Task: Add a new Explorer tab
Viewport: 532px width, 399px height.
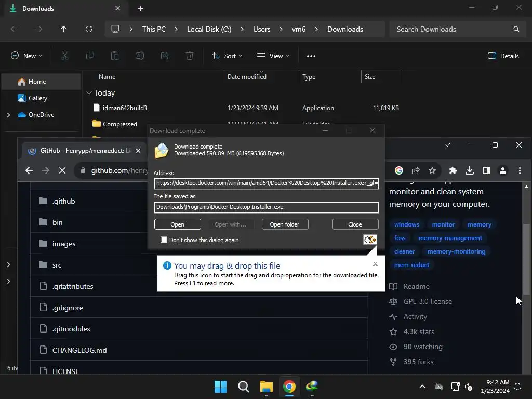Action: pyautogui.click(x=140, y=9)
